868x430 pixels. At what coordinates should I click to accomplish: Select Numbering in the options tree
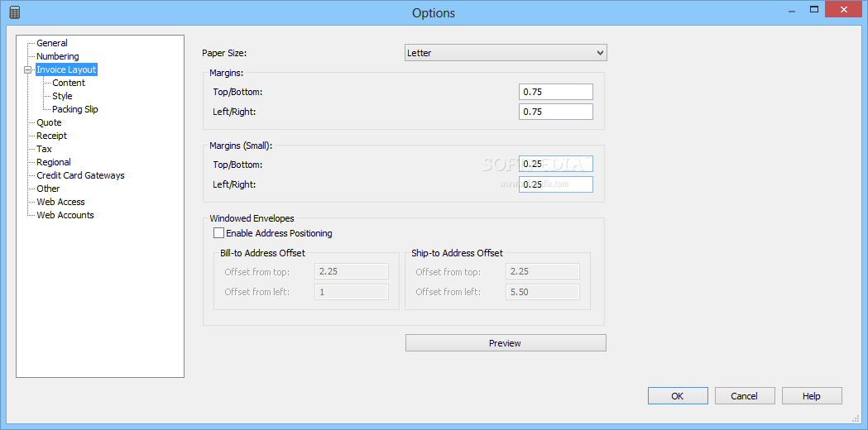[x=58, y=56]
